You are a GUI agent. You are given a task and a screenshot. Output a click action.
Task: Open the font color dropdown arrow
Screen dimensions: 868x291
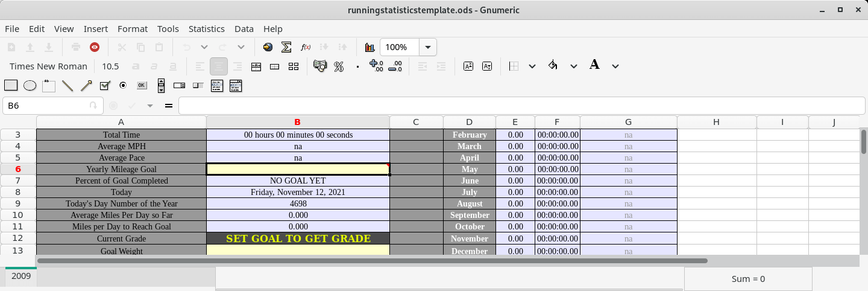(x=615, y=66)
